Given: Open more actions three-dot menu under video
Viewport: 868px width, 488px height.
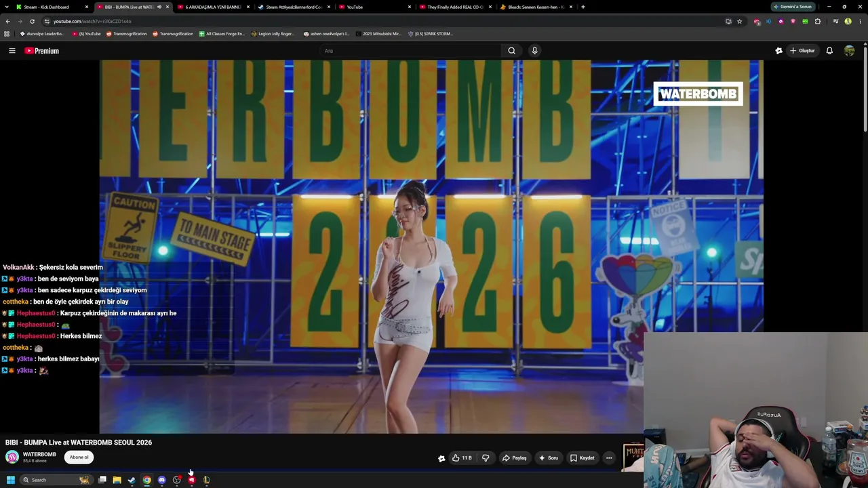Looking at the screenshot, I should 609,458.
